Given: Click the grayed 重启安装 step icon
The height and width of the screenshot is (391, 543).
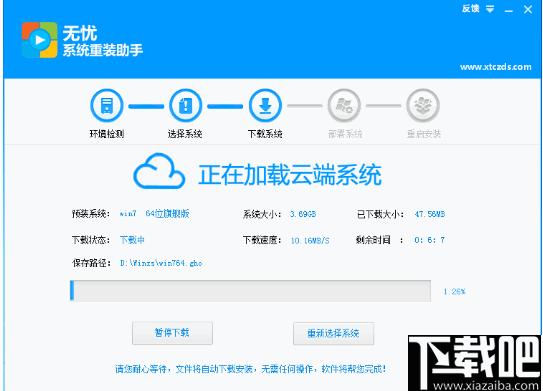Looking at the screenshot, I should [x=423, y=106].
